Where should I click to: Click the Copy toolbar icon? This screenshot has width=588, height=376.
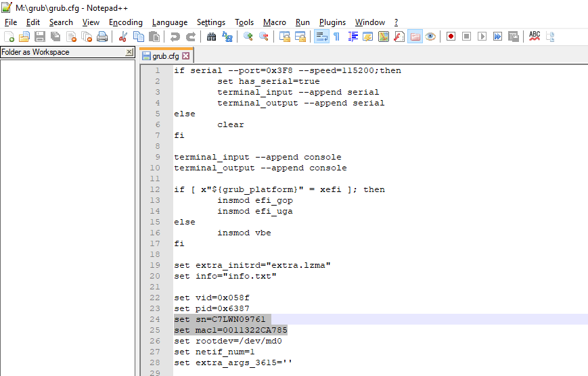pyautogui.click(x=139, y=37)
